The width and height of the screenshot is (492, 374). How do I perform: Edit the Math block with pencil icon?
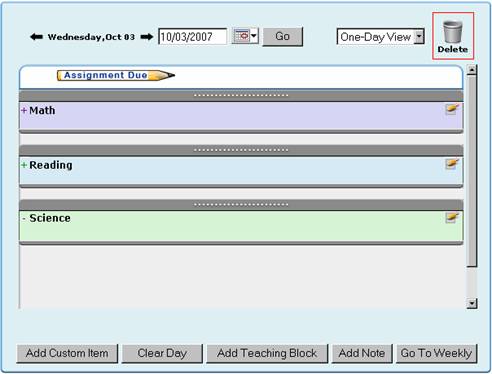pos(452,109)
